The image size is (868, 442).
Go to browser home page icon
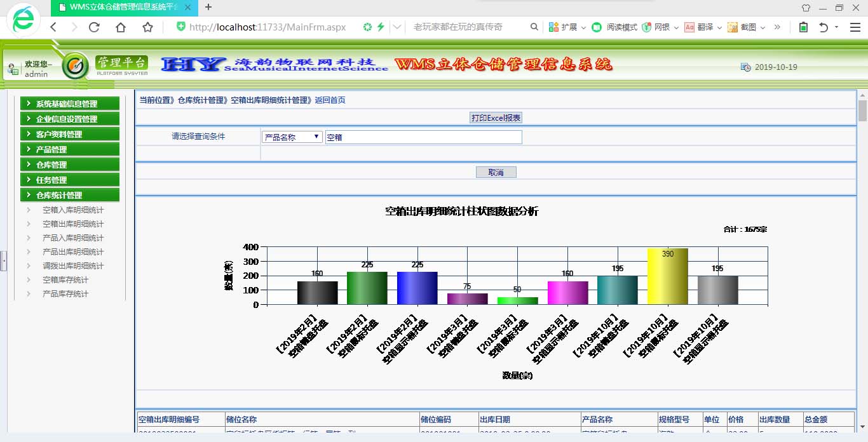point(121,27)
